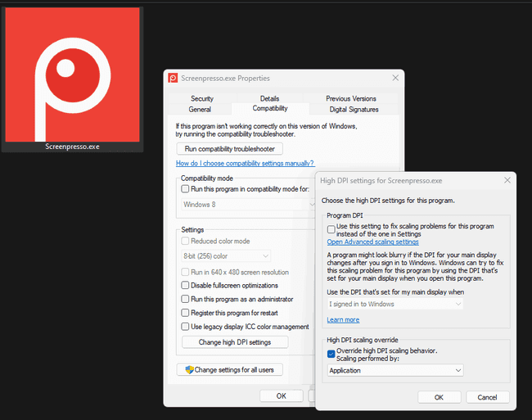Switch to the Security tab
The height and width of the screenshot is (420, 532).
202,98
